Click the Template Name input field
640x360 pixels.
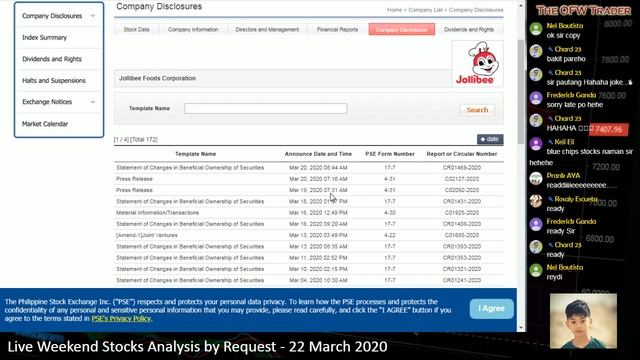tap(266, 108)
